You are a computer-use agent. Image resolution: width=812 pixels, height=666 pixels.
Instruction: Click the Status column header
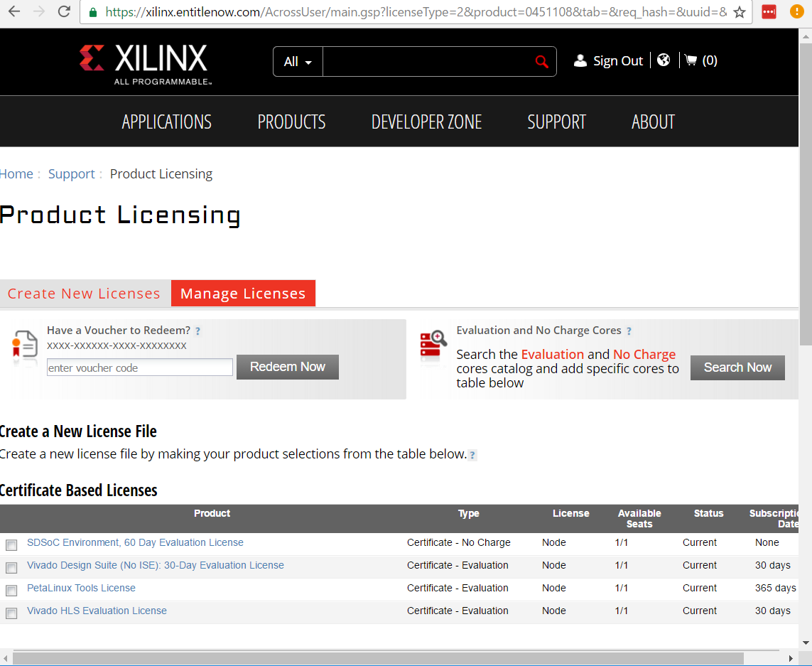[708, 514]
